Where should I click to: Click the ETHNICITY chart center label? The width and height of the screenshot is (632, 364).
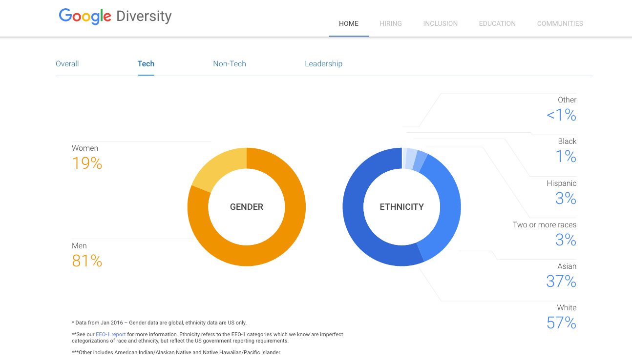point(402,207)
